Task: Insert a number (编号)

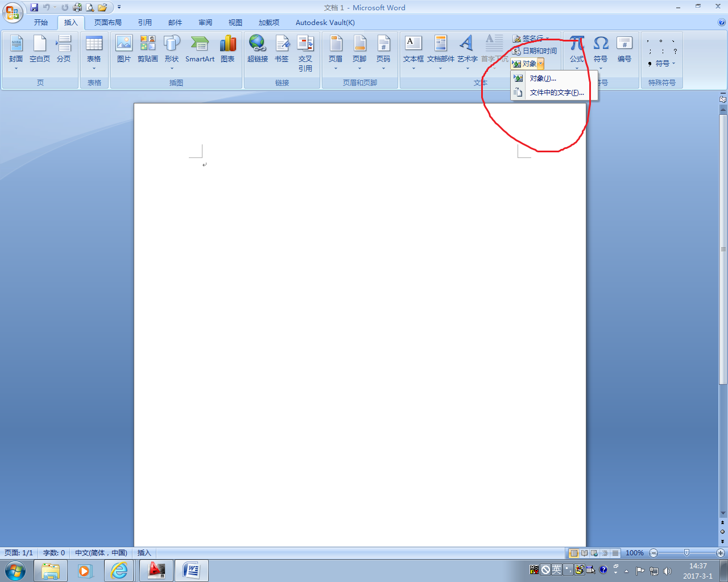Action: coord(624,49)
